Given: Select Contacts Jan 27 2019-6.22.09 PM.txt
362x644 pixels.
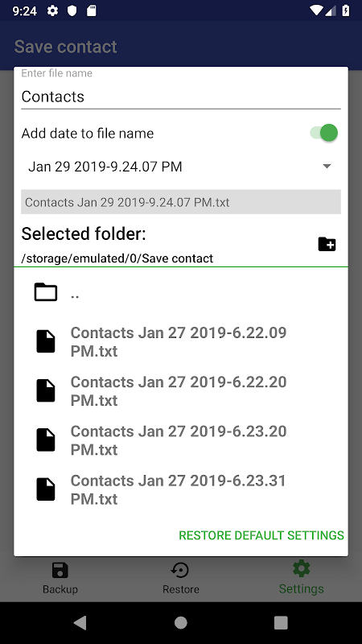Looking at the screenshot, I should coord(180,341).
